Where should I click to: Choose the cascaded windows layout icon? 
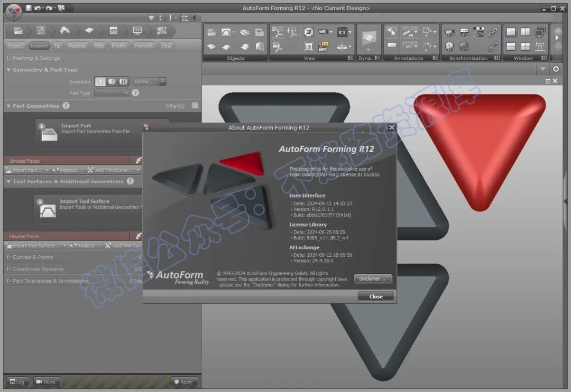coord(540,32)
